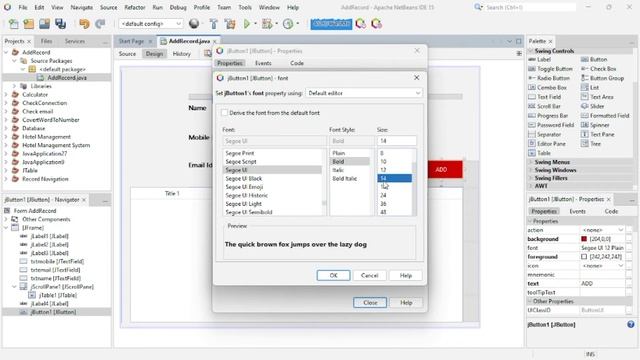640x360 pixels.
Task: Click the background red color swatch
Action: click(x=584, y=239)
